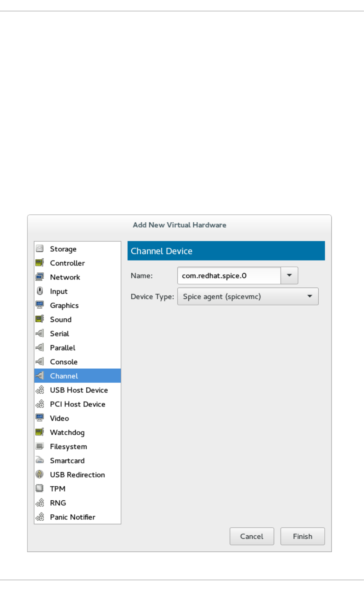Image resolution: width=364 pixels, height=591 pixels.
Task: Select the Channel port icon
Action: 40,375
